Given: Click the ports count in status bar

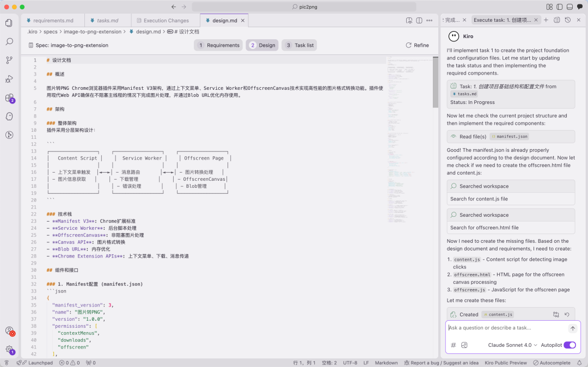Looking at the screenshot, I should (91, 363).
